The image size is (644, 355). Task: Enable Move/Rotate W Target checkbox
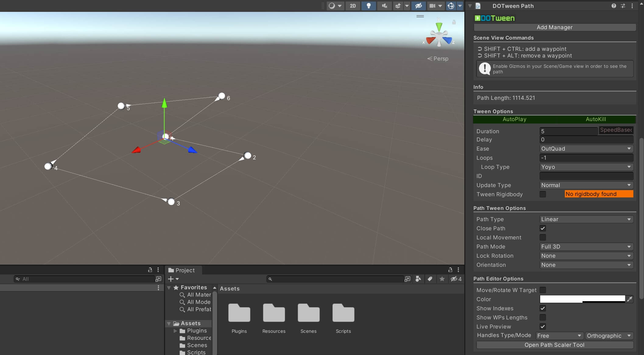tap(543, 290)
